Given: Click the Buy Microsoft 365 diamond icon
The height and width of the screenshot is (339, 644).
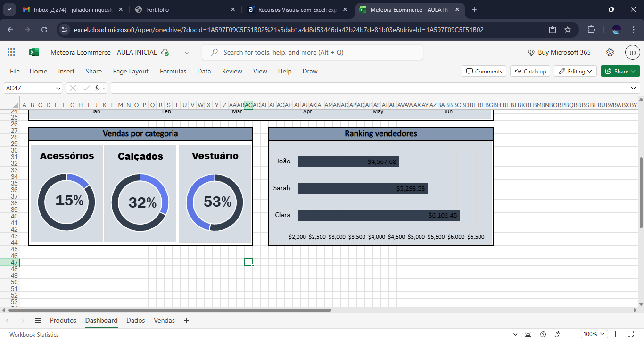Looking at the screenshot, I should click(x=531, y=53).
